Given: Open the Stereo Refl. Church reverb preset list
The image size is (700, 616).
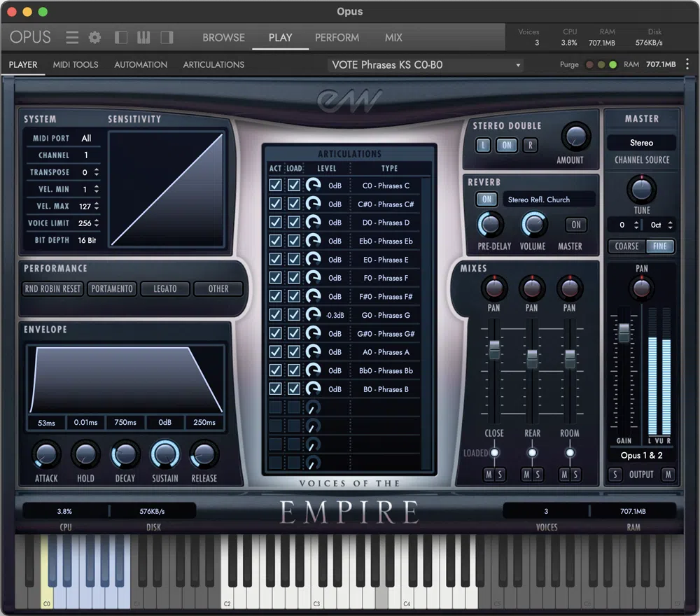Looking at the screenshot, I should point(549,199).
